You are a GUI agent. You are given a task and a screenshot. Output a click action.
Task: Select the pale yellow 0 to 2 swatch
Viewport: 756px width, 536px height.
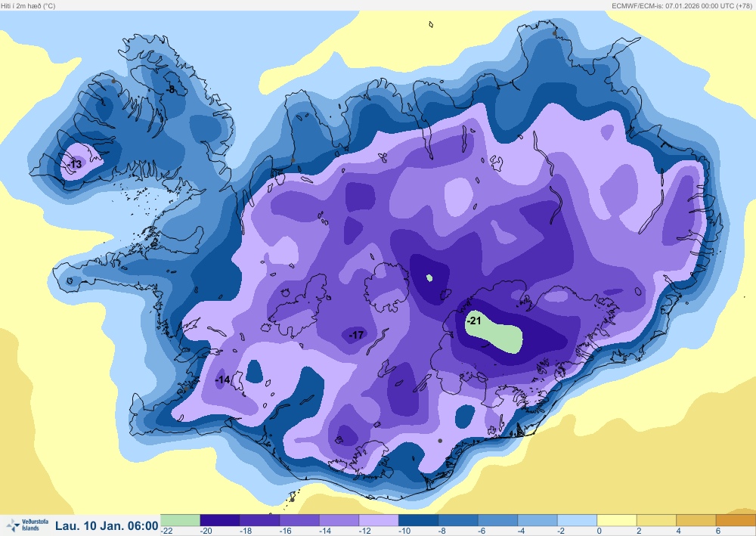(x=617, y=520)
